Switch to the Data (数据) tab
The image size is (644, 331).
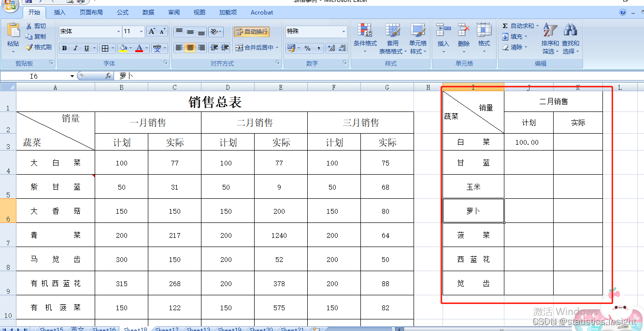[149, 13]
